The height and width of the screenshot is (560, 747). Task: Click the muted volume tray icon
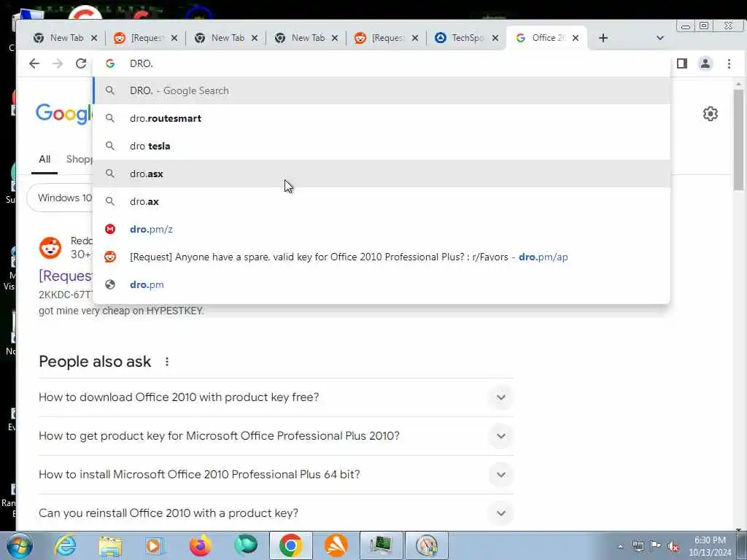pyautogui.click(x=673, y=547)
